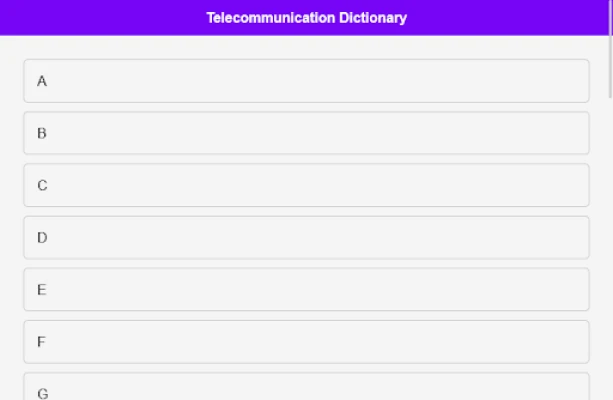The image size is (613, 400).
Task: Click the letter A label
Action: (42, 81)
